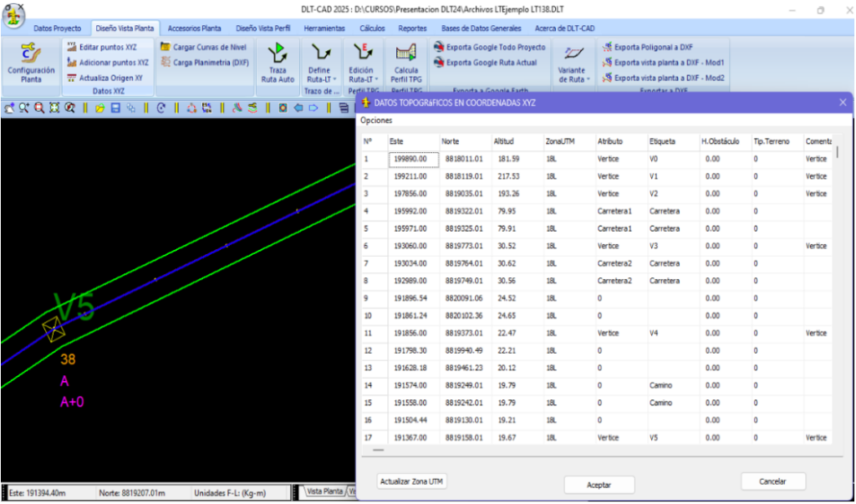Click the zoom extents icon
Screen dimensions: 856x504
(54, 108)
